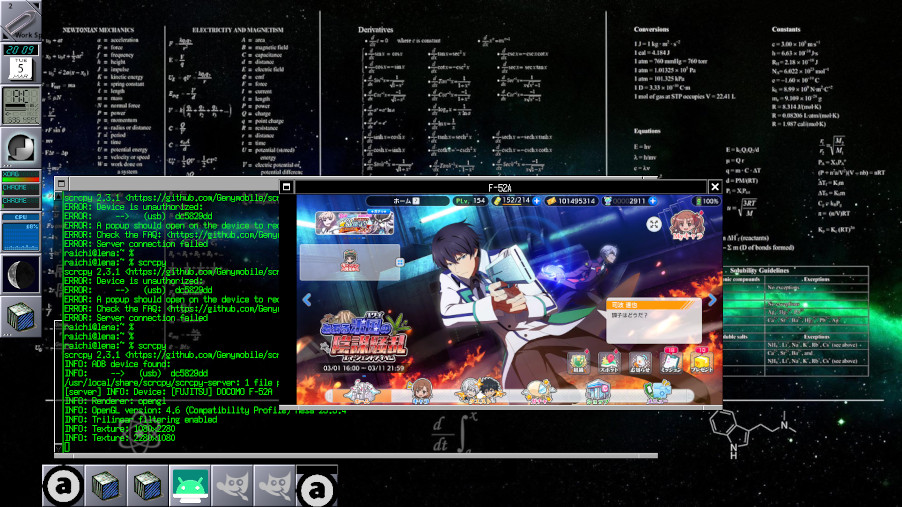
Task: Click the first GIMP mascot icon
Action: click(232, 486)
